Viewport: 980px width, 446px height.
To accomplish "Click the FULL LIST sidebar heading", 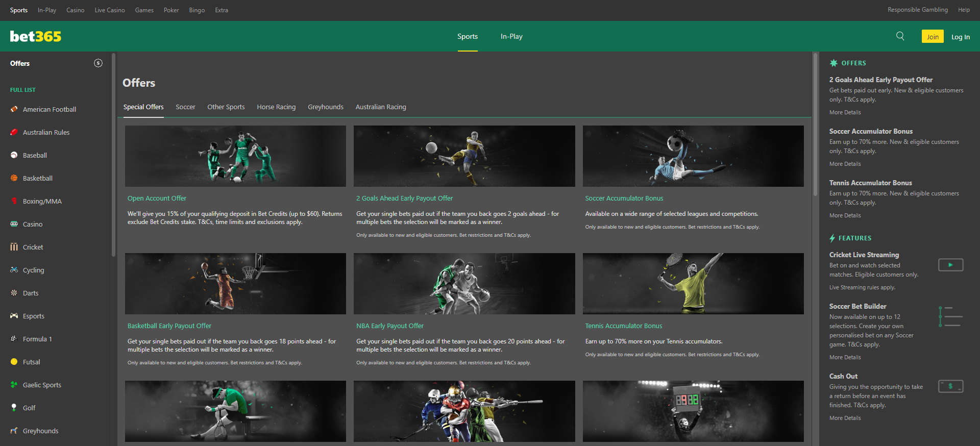I will [23, 90].
